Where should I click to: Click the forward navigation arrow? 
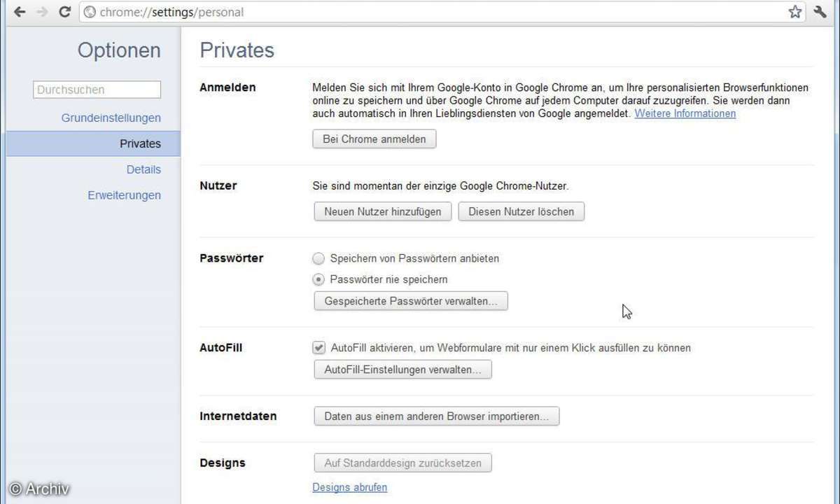tap(42, 12)
